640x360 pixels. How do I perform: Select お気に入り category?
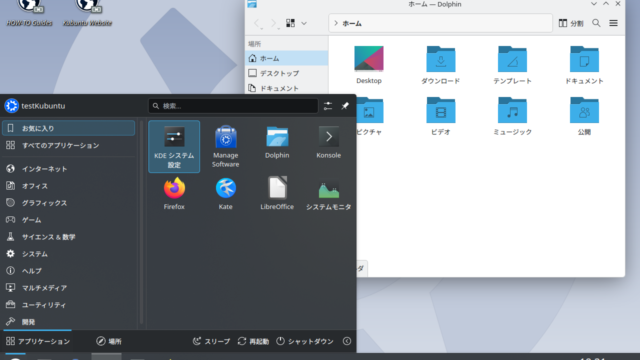click(x=69, y=128)
